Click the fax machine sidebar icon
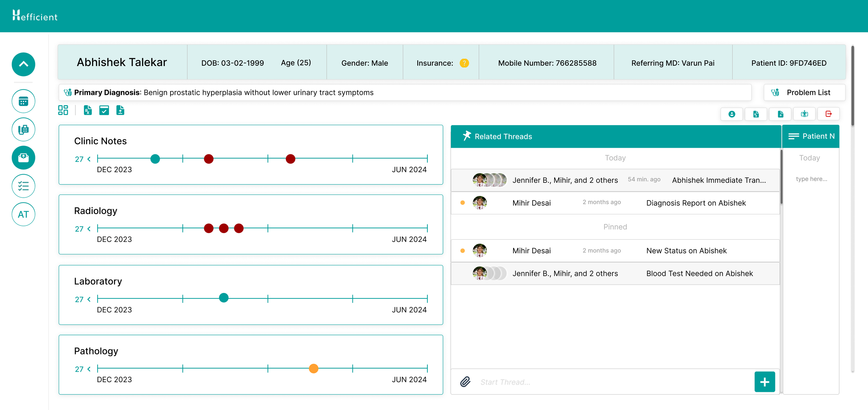 click(23, 130)
